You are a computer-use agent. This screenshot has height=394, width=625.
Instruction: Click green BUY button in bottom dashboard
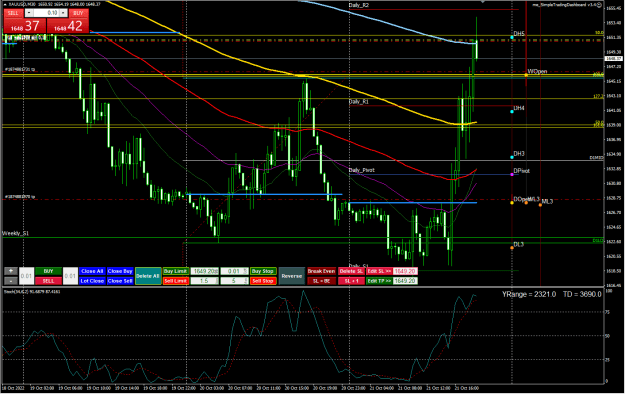click(48, 271)
